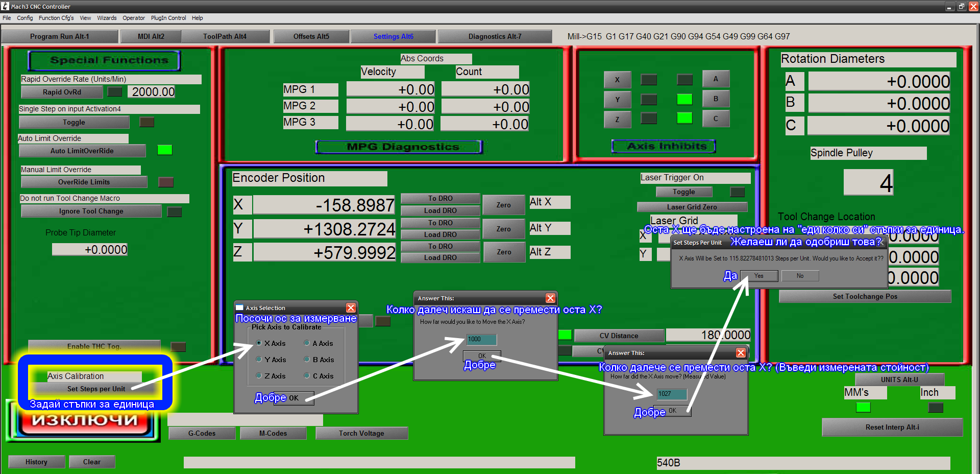Close the Axis Selection dialog
This screenshot has width=980, height=474.
(x=351, y=307)
